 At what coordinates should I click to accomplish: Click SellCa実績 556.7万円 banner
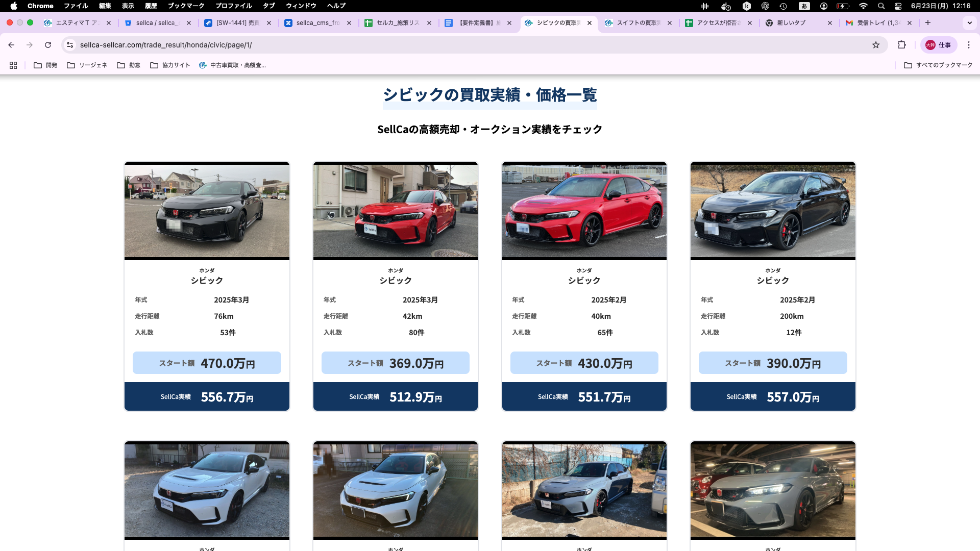pos(207,396)
